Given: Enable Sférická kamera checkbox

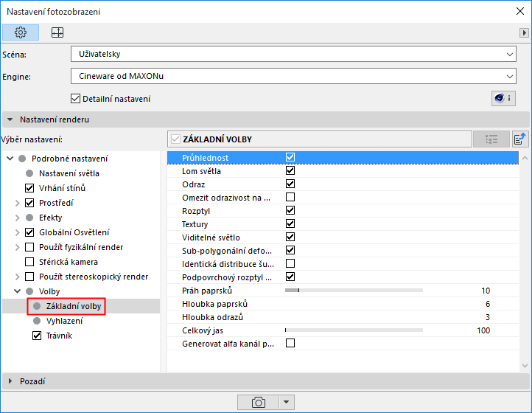Looking at the screenshot, I should point(29,262).
